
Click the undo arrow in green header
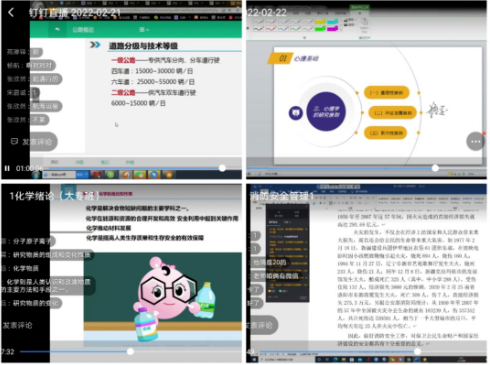pos(57,30)
